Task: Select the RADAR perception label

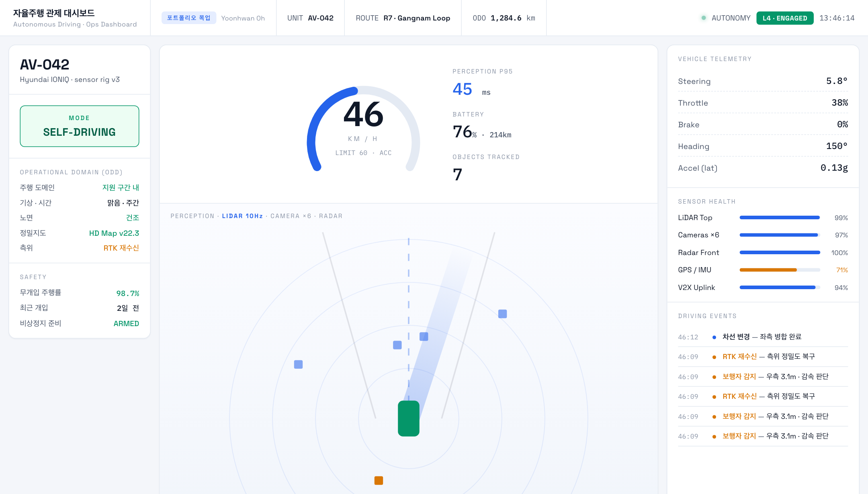Action: pyautogui.click(x=330, y=216)
